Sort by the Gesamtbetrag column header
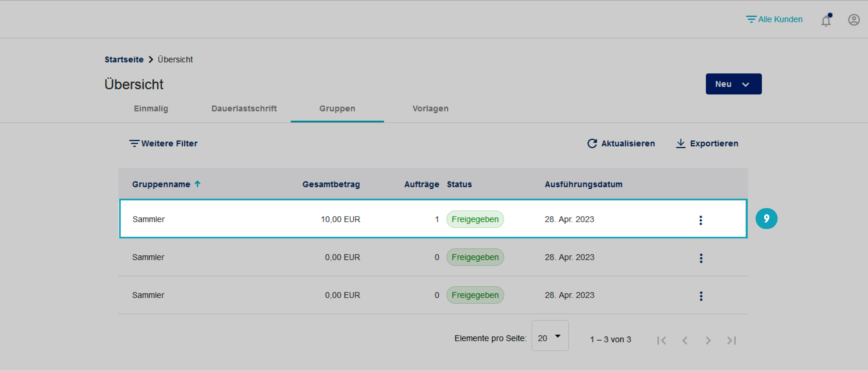868x371 pixels. pyautogui.click(x=331, y=184)
